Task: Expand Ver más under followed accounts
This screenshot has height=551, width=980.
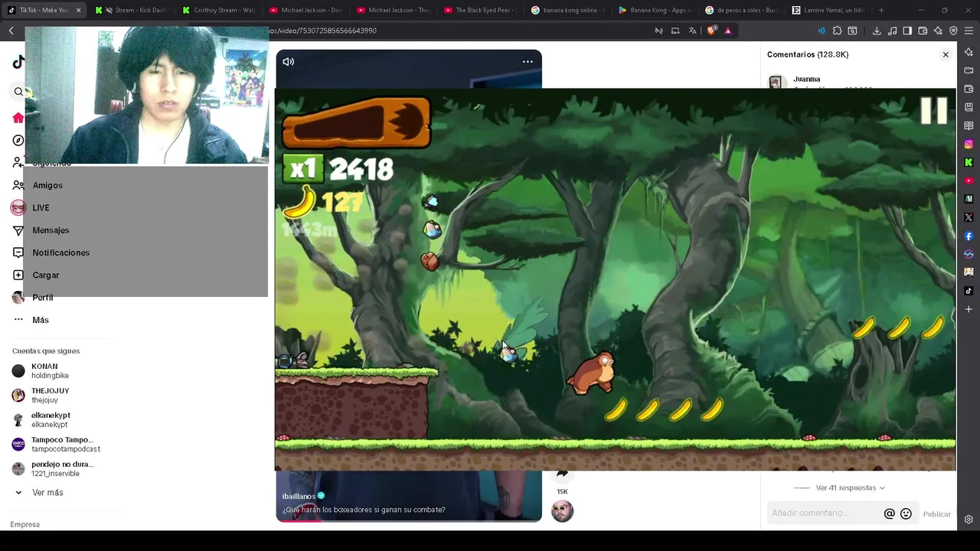Action: (47, 493)
